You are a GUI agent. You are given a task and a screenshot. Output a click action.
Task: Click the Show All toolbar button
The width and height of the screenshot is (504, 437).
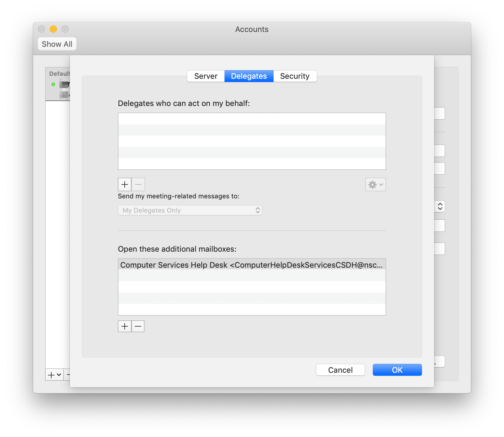[x=57, y=44]
